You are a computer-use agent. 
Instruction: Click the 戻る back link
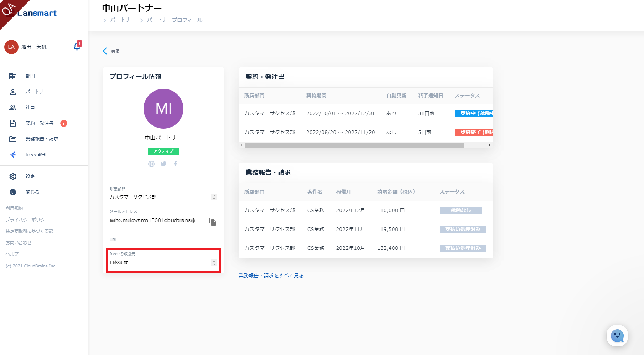pos(115,51)
